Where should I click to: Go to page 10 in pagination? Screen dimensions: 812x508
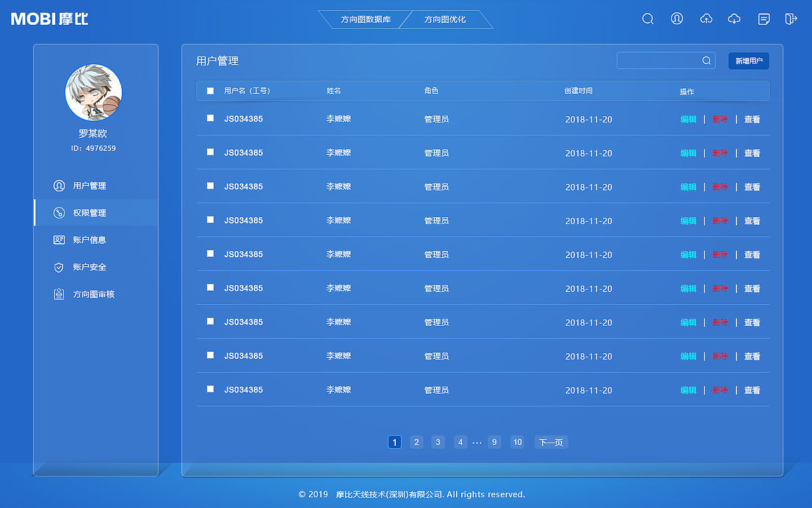click(517, 442)
